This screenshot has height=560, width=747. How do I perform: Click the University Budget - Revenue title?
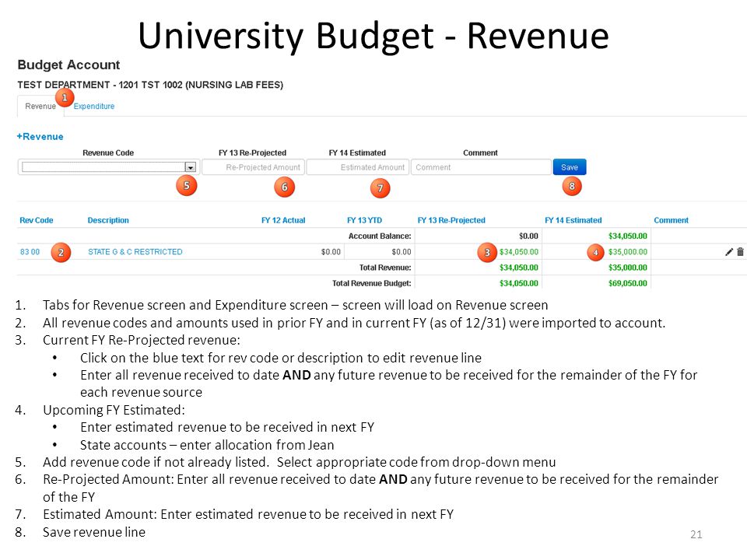373,36
